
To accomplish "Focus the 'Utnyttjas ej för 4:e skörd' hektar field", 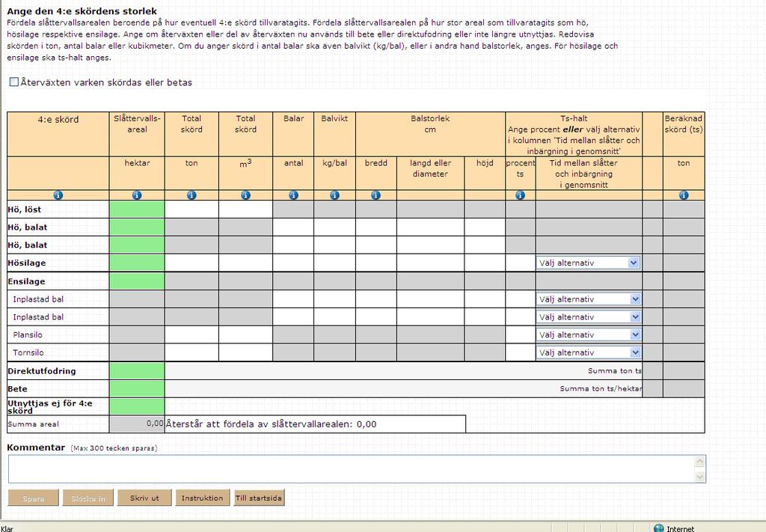I will pyautogui.click(x=137, y=406).
